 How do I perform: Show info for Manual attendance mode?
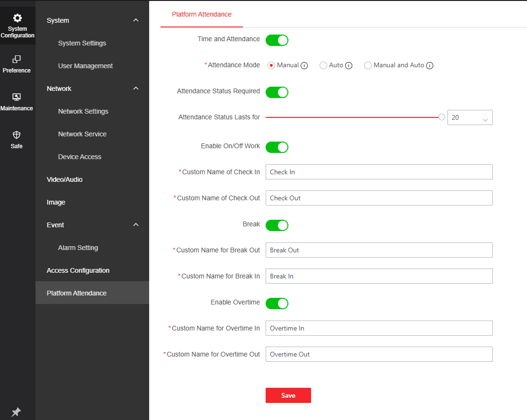point(304,66)
